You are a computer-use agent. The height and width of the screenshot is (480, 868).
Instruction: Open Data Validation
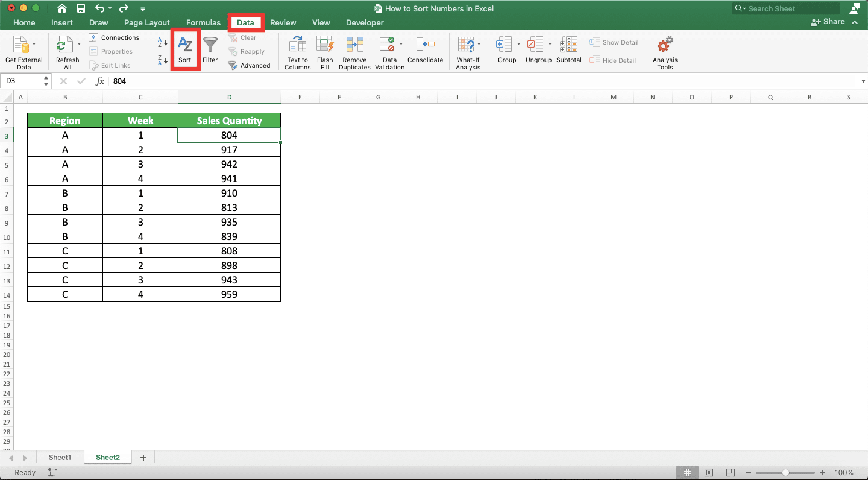click(390, 52)
